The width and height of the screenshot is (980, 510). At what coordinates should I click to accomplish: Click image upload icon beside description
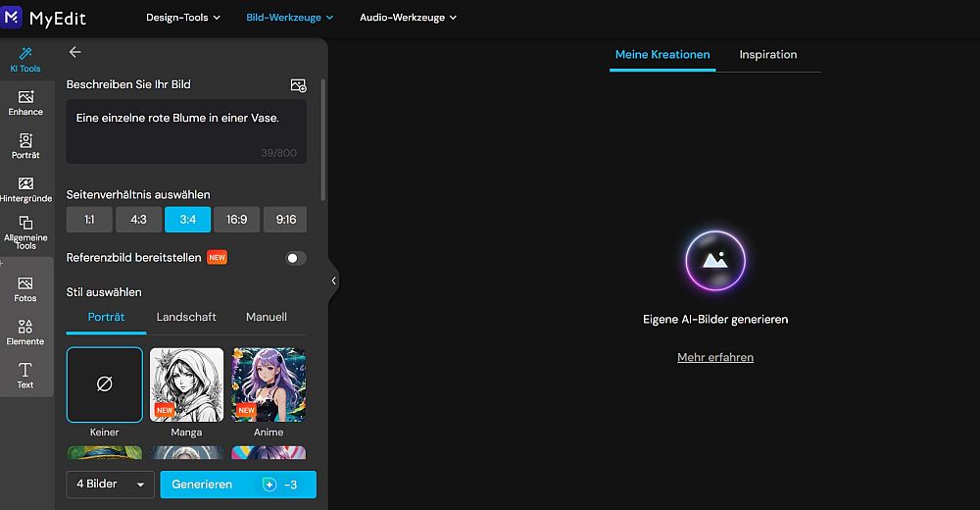tap(298, 85)
